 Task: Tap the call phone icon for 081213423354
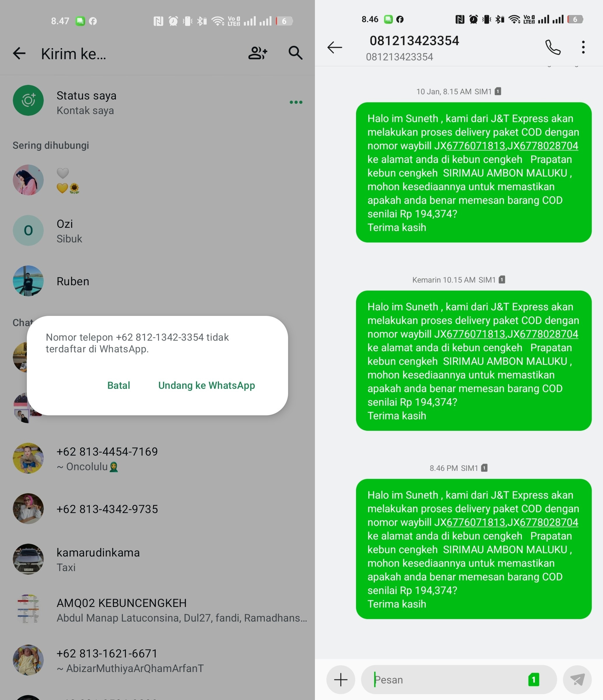553,47
